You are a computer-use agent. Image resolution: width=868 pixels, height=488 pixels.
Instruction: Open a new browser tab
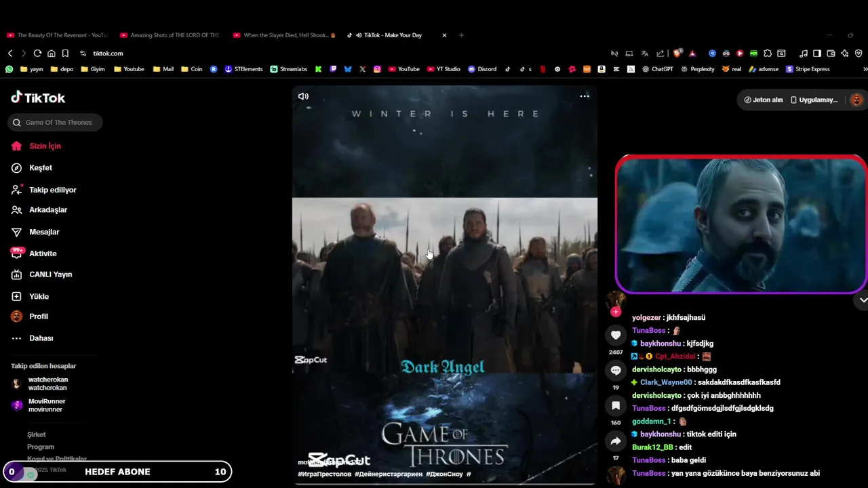(x=461, y=35)
